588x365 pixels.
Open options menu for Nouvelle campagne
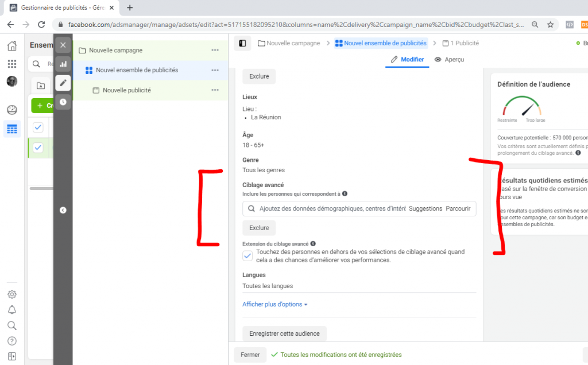pos(215,51)
